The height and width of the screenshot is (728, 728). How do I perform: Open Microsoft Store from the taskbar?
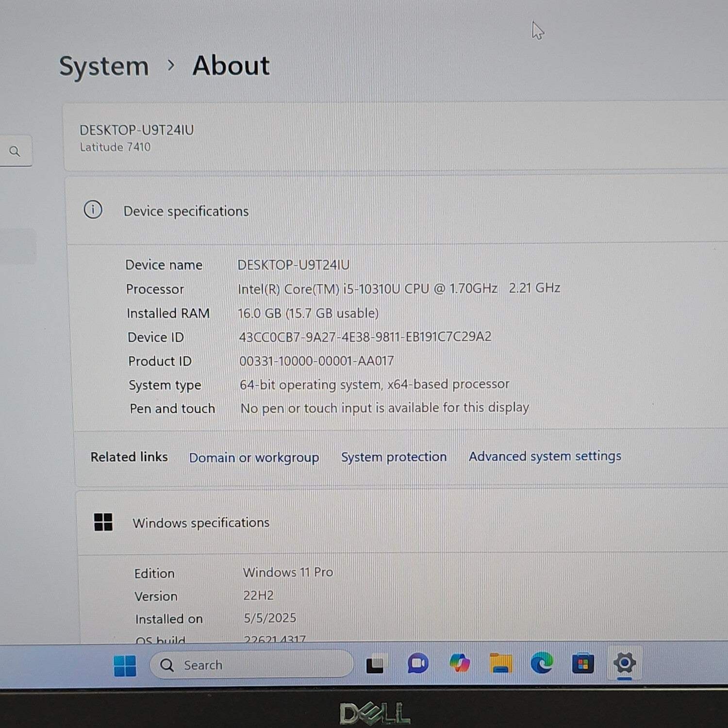[583, 663]
